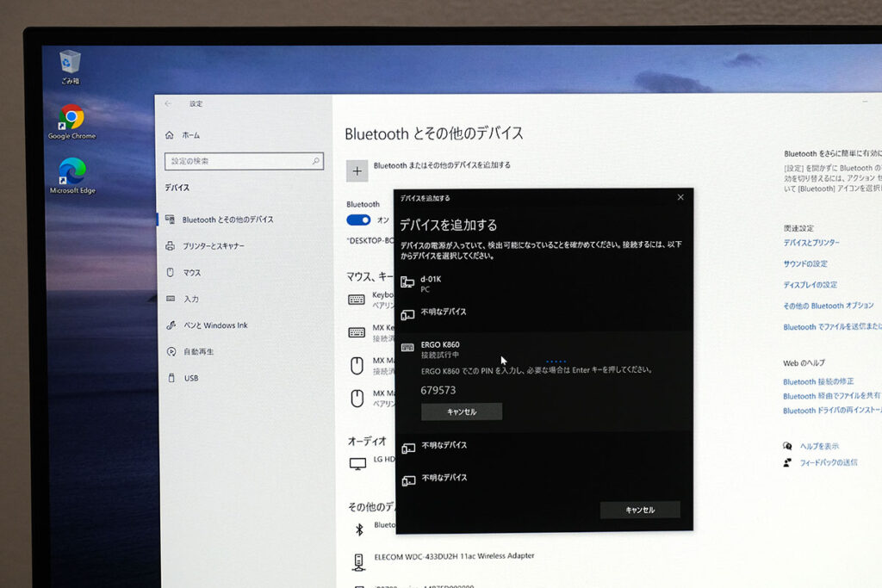Click the d-01K PC device icon
Viewport: 882px width, 588px height.
(407, 282)
